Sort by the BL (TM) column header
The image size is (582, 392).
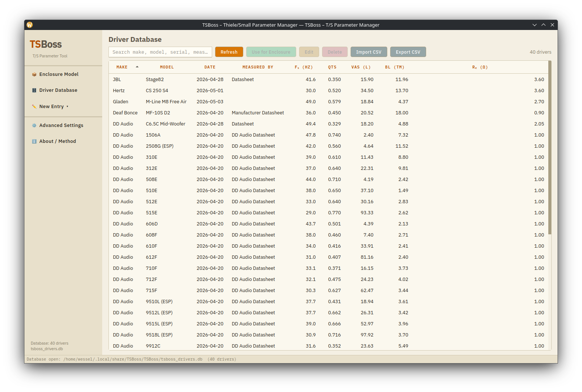(x=395, y=67)
